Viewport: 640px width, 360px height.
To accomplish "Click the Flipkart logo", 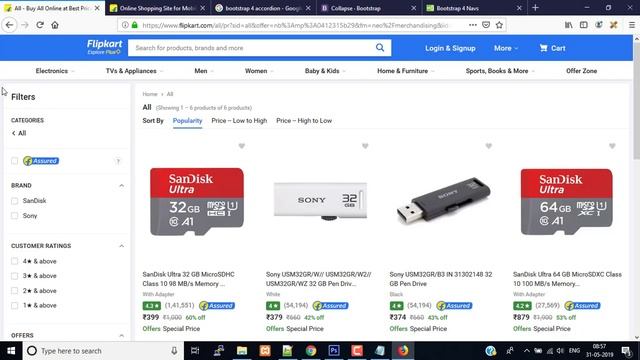I will click(104, 47).
